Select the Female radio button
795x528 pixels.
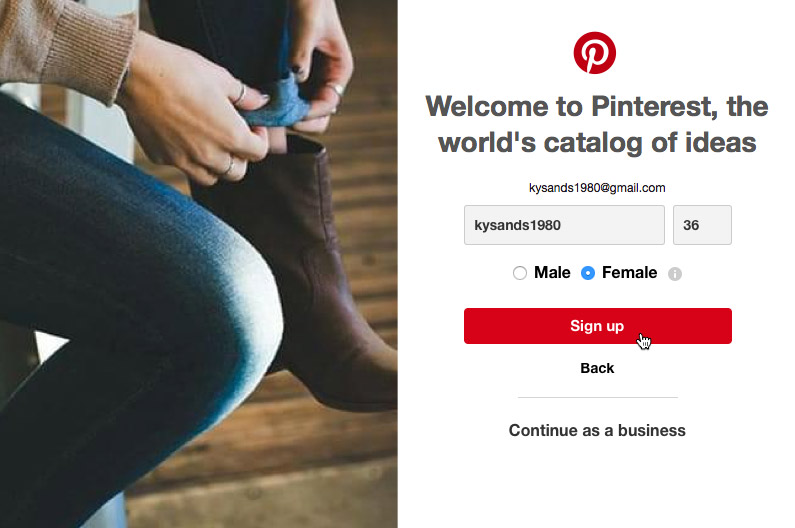click(588, 273)
